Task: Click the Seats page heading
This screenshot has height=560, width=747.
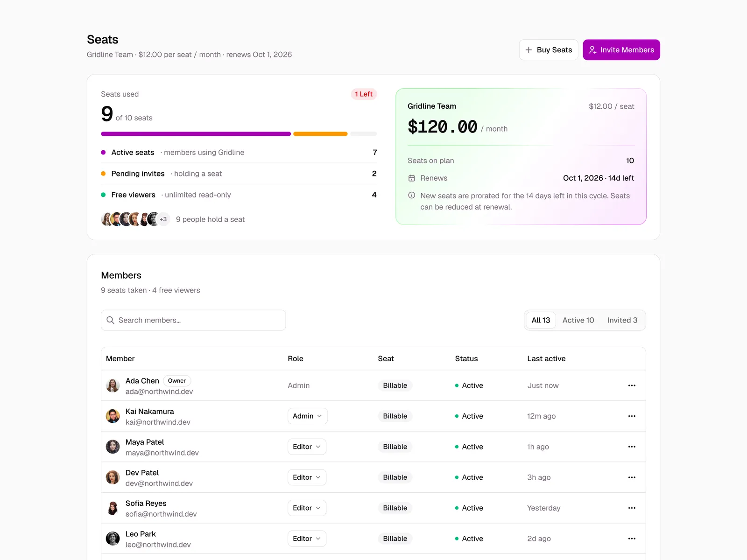Action: pos(103,40)
